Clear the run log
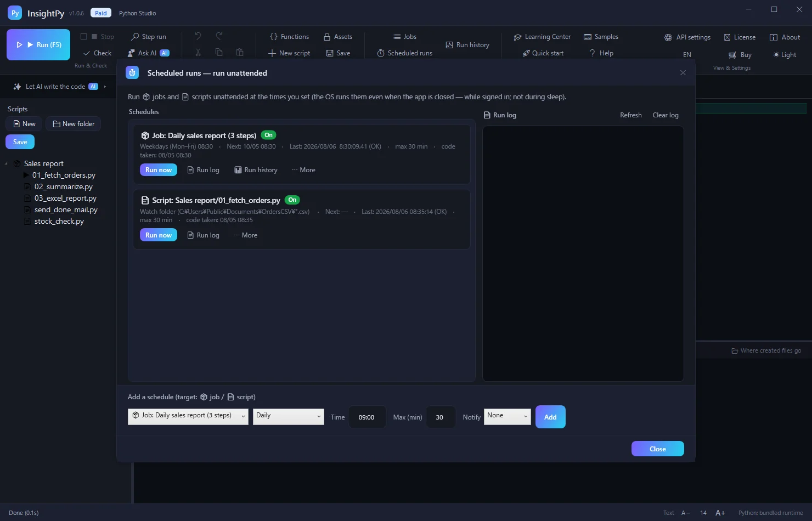This screenshot has height=521, width=812. (x=666, y=115)
